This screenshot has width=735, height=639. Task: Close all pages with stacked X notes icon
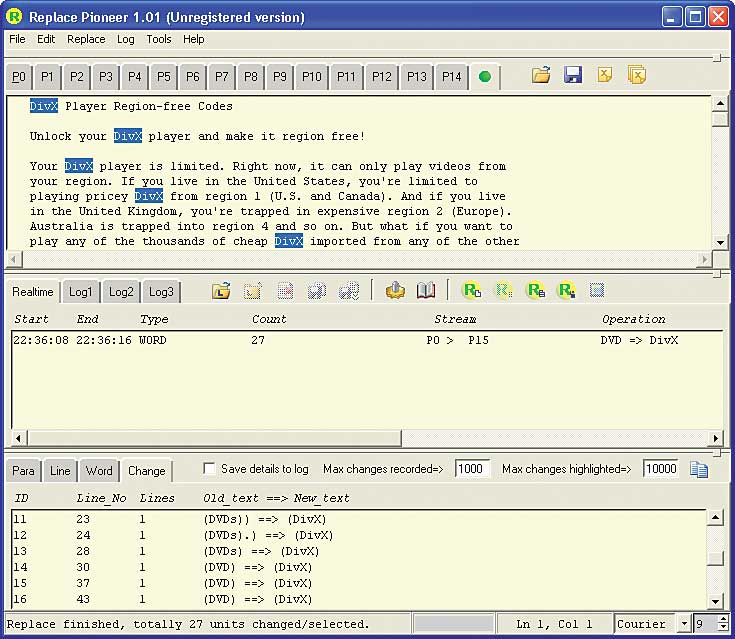[637, 75]
